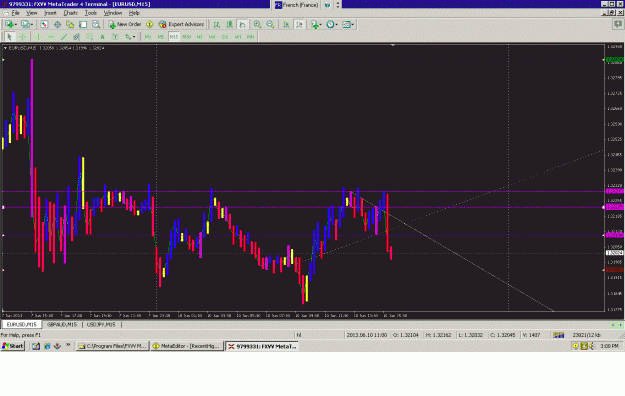Click the volume tray icon

coord(592,346)
